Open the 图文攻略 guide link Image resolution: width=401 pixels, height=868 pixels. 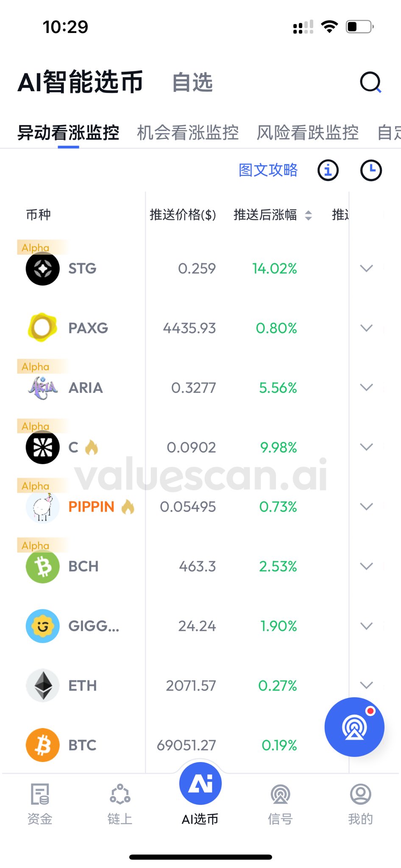click(x=268, y=170)
